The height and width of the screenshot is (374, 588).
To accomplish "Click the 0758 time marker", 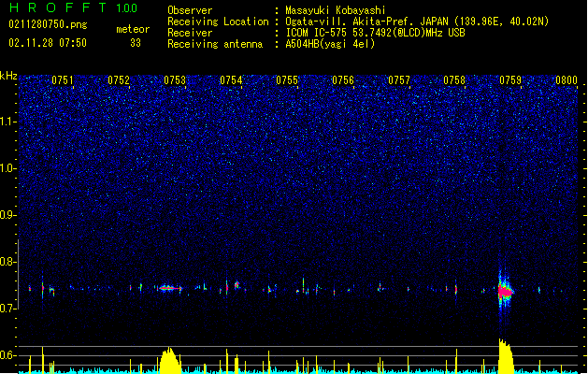I will pos(454,79).
